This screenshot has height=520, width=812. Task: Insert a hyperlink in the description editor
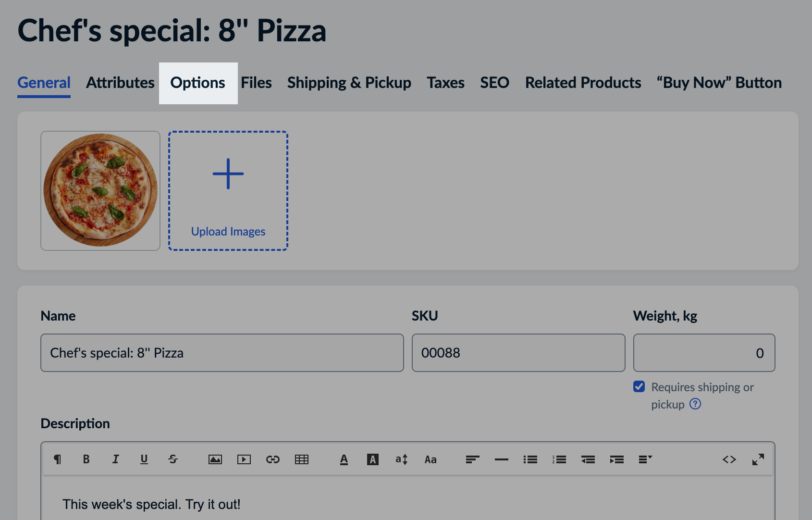pyautogui.click(x=273, y=459)
